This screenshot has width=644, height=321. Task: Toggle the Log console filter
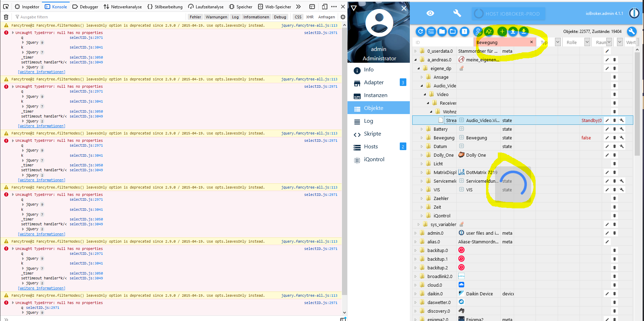point(235,17)
